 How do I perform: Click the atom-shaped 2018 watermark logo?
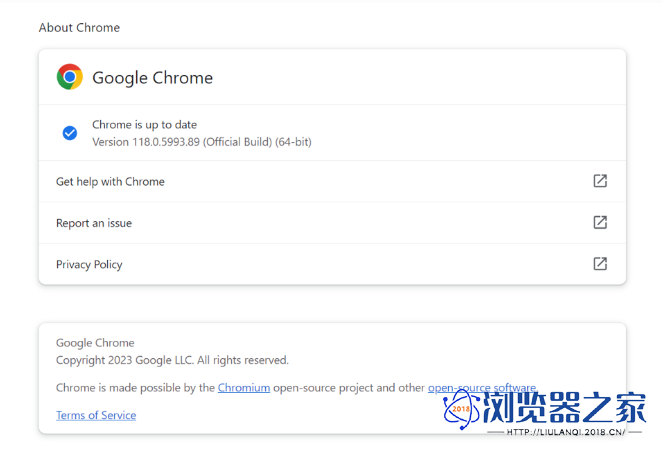coord(461,409)
